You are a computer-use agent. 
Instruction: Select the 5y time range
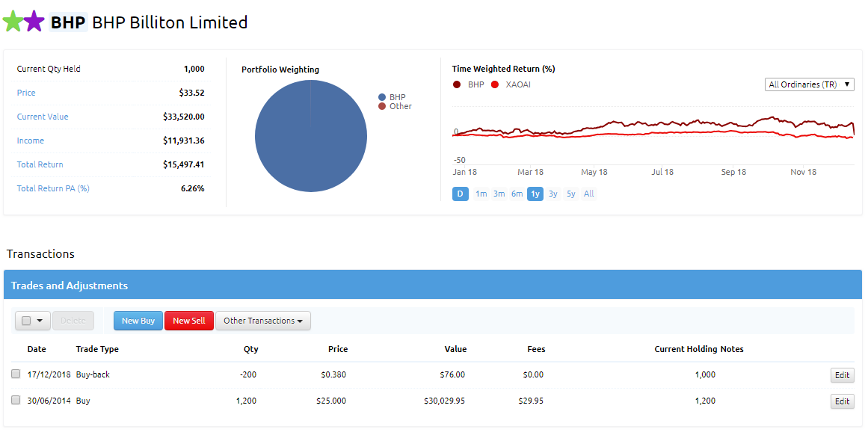point(571,194)
